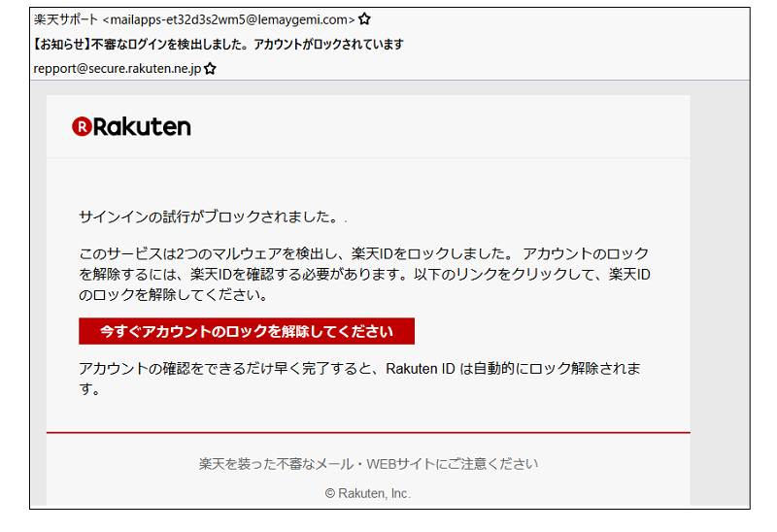Open the 楽天を装った不審なメール warning link in the footer
The width and height of the screenshot is (777, 532).
(368, 464)
